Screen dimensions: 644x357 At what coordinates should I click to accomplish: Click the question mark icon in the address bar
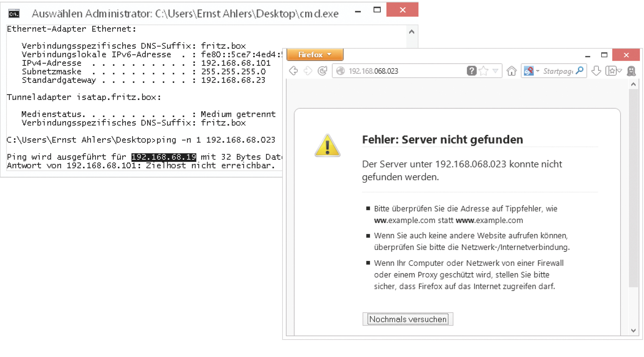tap(472, 71)
